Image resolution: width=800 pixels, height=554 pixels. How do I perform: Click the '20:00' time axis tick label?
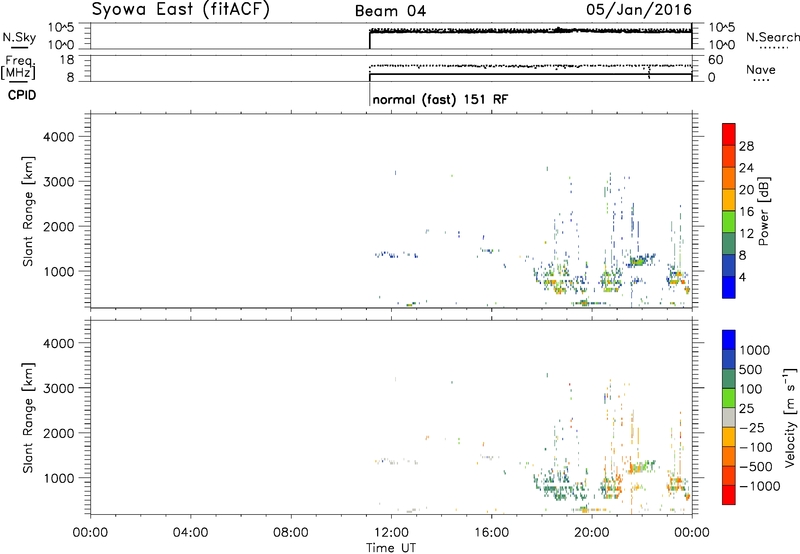[x=592, y=533]
